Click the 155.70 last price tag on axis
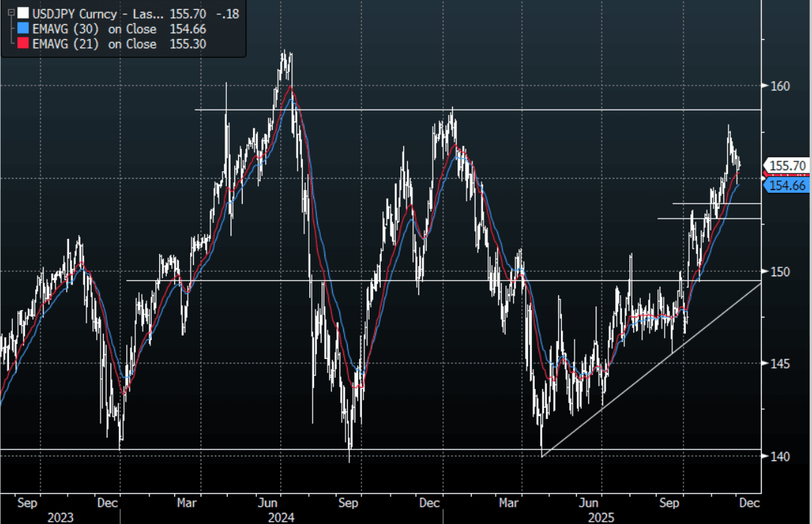812x524 pixels. pyautogui.click(x=787, y=165)
